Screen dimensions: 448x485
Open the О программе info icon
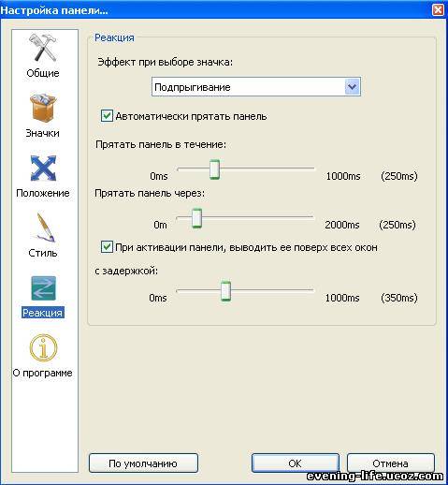point(43,347)
